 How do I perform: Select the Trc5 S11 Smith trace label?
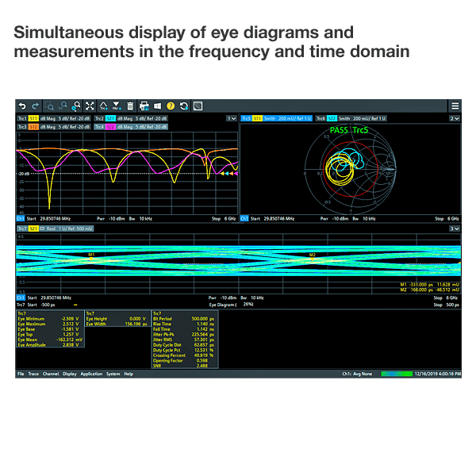click(276, 118)
